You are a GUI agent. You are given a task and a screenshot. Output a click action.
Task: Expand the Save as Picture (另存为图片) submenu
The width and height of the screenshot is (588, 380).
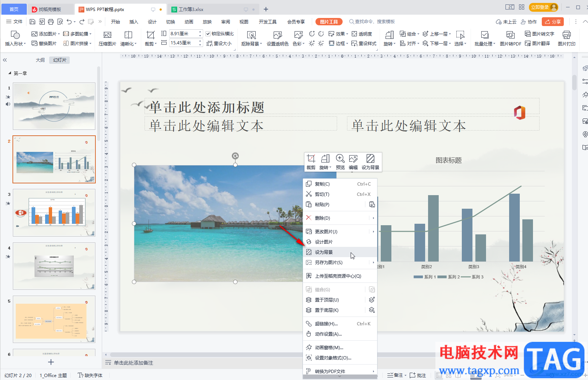pos(373,262)
